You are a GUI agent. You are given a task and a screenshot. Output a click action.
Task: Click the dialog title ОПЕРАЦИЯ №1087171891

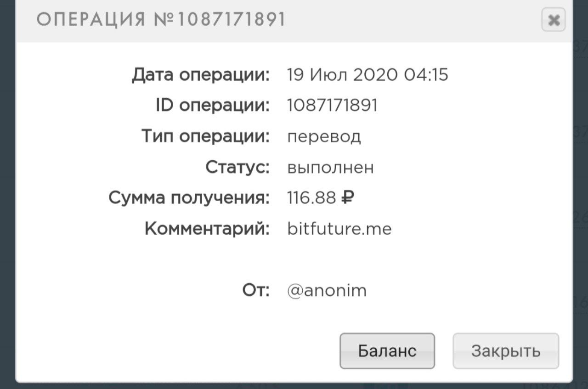click(161, 20)
